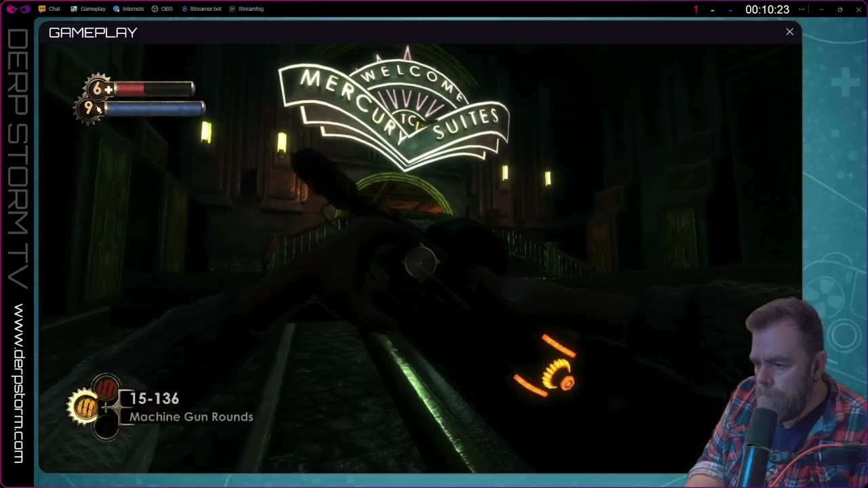Click the blue EVE bar
Screen dimensions: 868x488
(x=154, y=108)
